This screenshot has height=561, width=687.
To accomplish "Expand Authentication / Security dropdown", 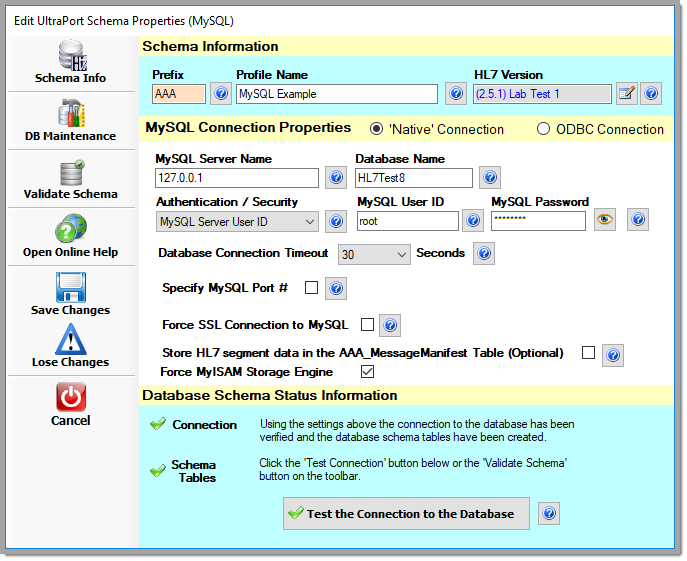I will (237, 222).
